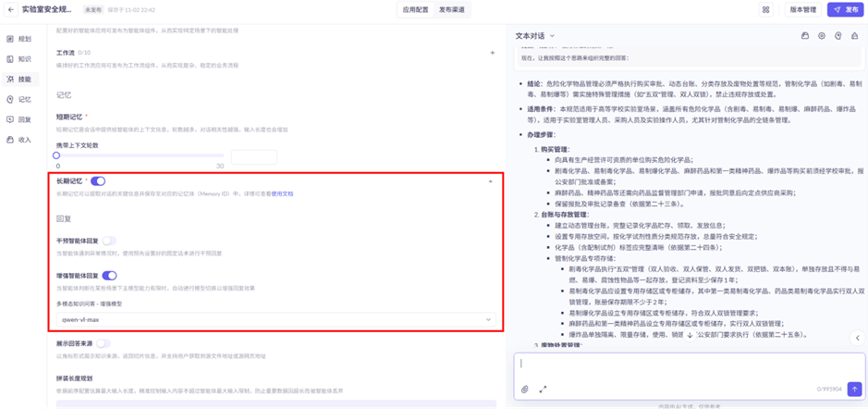The image size is (868, 409).
Task: Turn on the 展示回答来源 switch
Action: coord(103,343)
